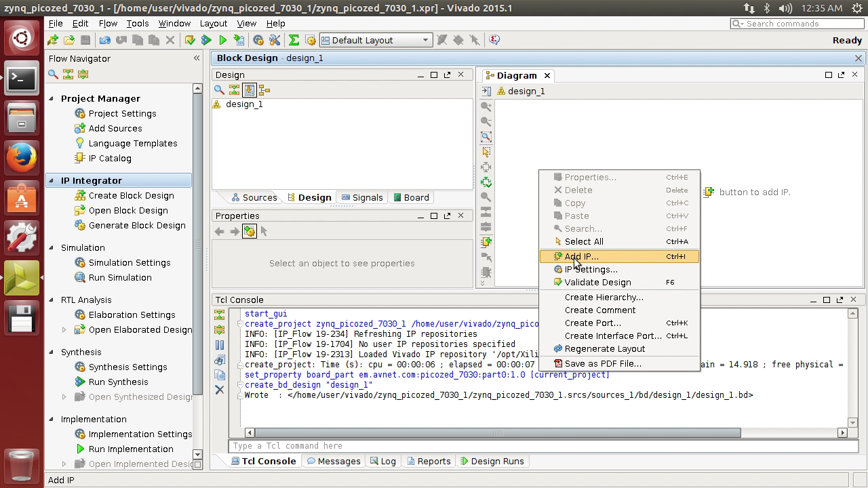The height and width of the screenshot is (488, 868).
Task: Click the green sigma Project Summary icon
Action: (294, 40)
